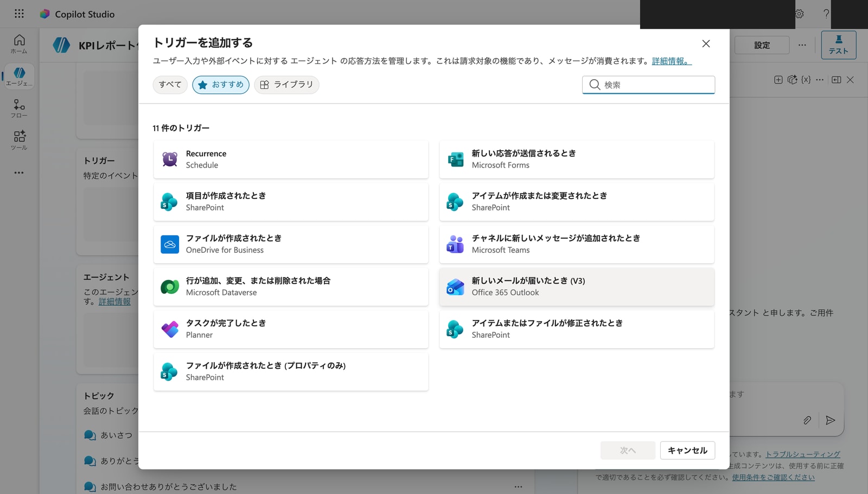Select the Microsoft Dataverse row trigger
The width and height of the screenshot is (868, 494).
click(x=291, y=287)
